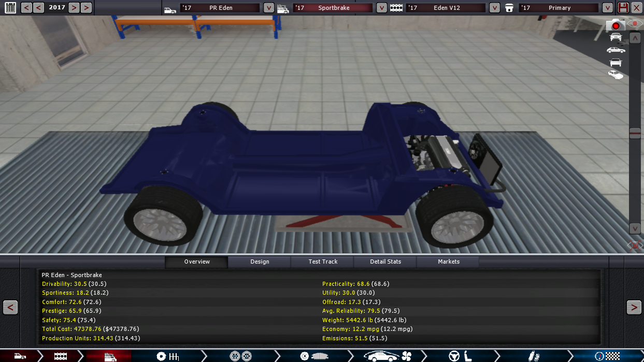This screenshot has width=644, height=362.
Task: Click the Primary variant name field
Action: click(x=559, y=8)
